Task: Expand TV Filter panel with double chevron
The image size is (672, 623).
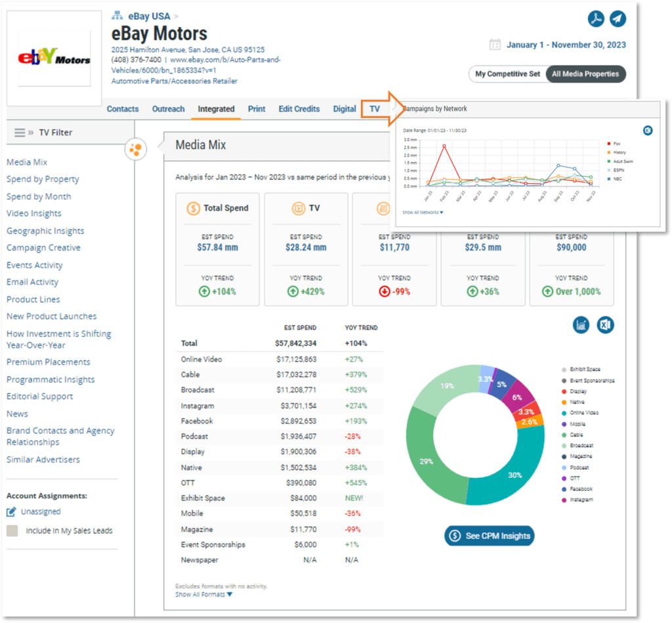Action: tap(31, 133)
